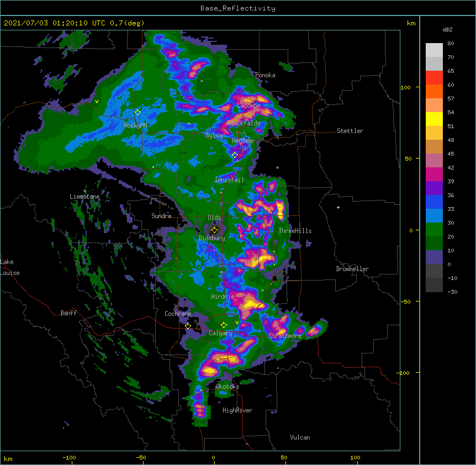Screen dimensions: 476x465
Task: Click the ThreeHills city label
Action: coord(295,231)
